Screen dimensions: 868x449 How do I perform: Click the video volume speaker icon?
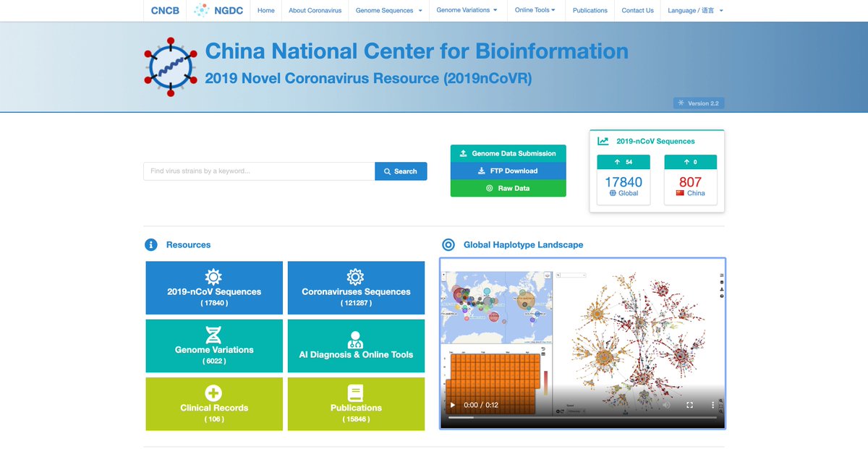point(666,405)
